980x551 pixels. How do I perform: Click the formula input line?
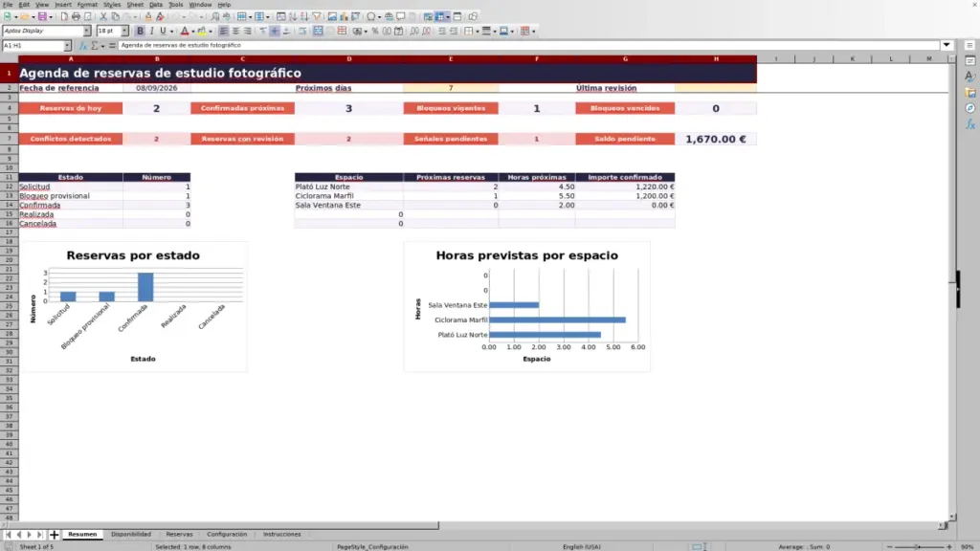(528, 46)
